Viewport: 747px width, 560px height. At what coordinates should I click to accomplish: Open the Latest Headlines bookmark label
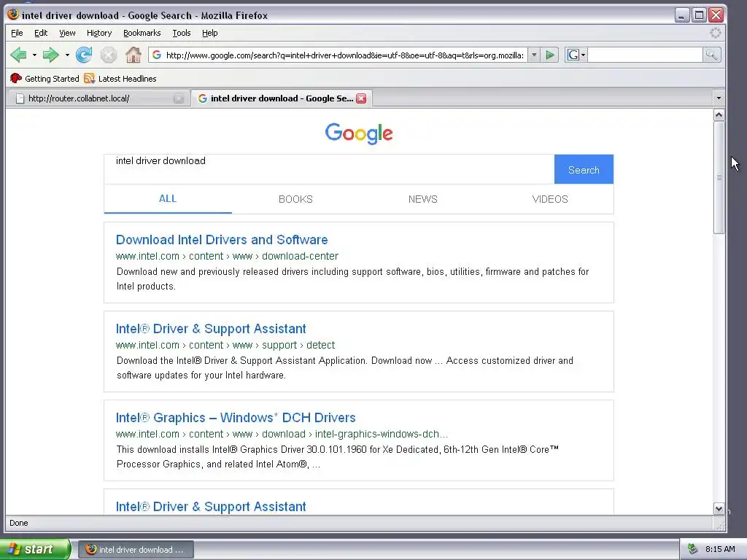tap(127, 79)
